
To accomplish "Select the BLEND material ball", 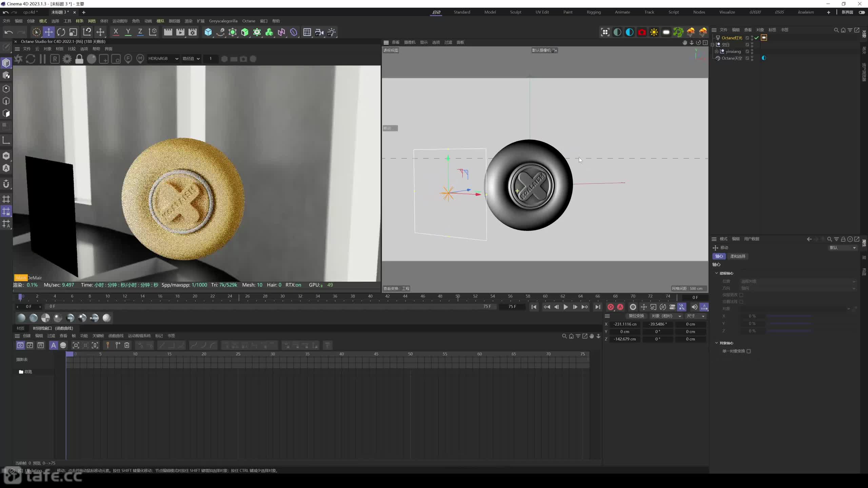I will point(94,318).
